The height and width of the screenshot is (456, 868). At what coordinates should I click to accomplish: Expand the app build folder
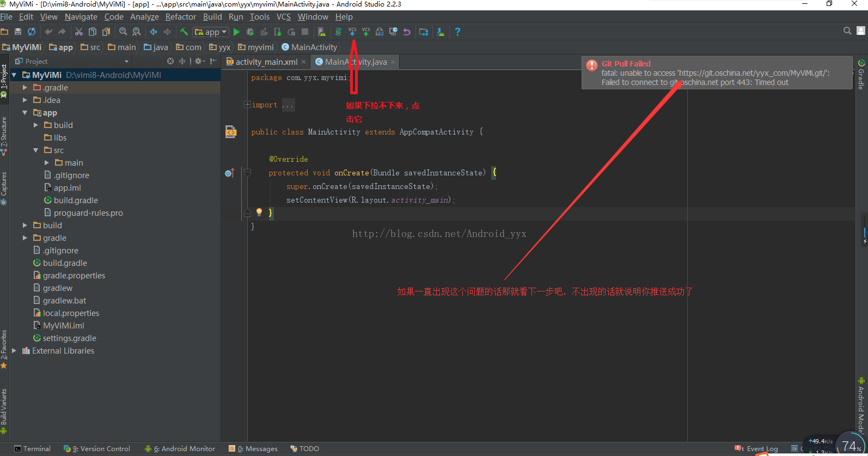pos(36,125)
